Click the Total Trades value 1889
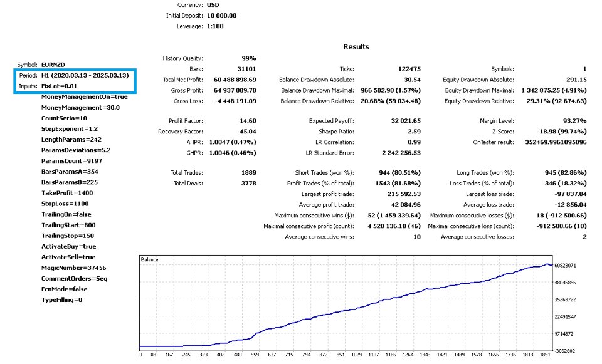 (249, 173)
